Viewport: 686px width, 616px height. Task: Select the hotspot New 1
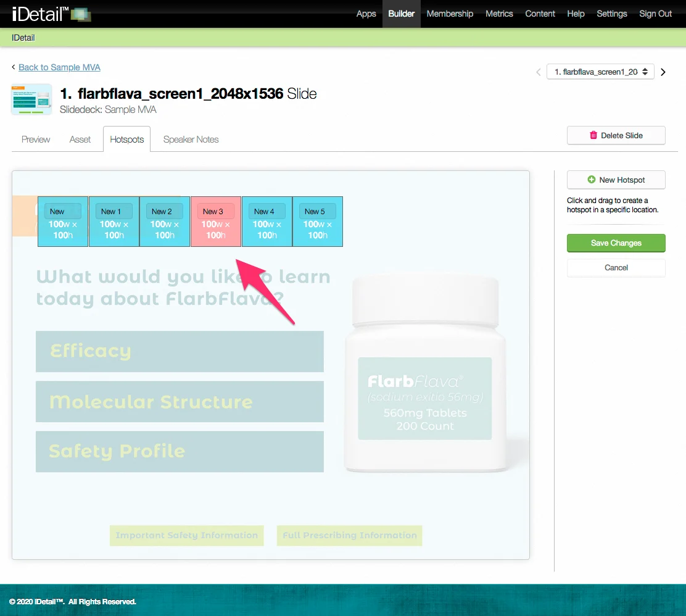coord(114,222)
